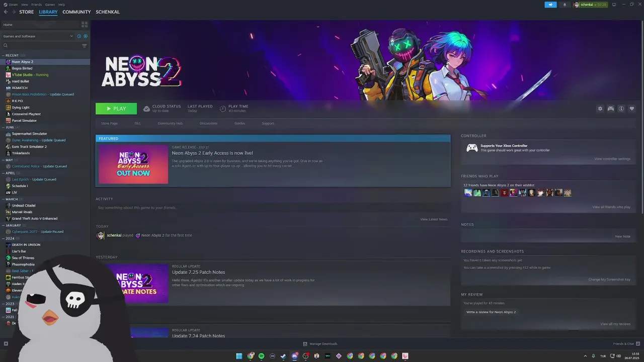Write a review for Neon Abyss 2
The image size is (644, 362).
point(491,312)
